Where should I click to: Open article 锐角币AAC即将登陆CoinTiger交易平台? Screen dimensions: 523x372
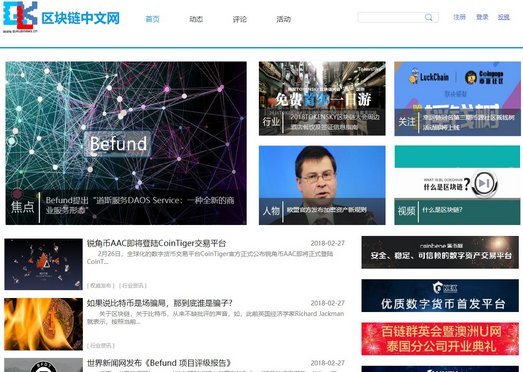(156, 243)
